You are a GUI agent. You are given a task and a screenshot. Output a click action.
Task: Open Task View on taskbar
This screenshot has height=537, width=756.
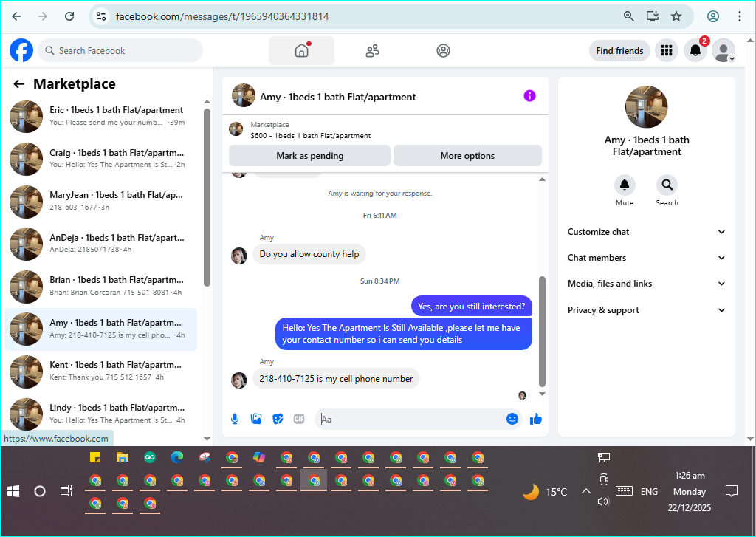point(66,492)
